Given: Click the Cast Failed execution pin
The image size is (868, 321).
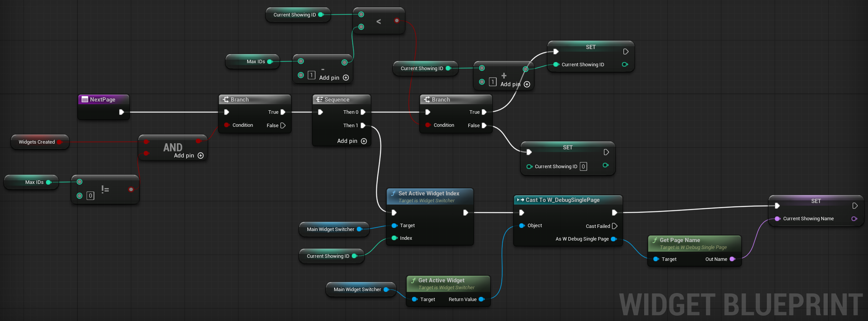Looking at the screenshot, I should click(615, 226).
